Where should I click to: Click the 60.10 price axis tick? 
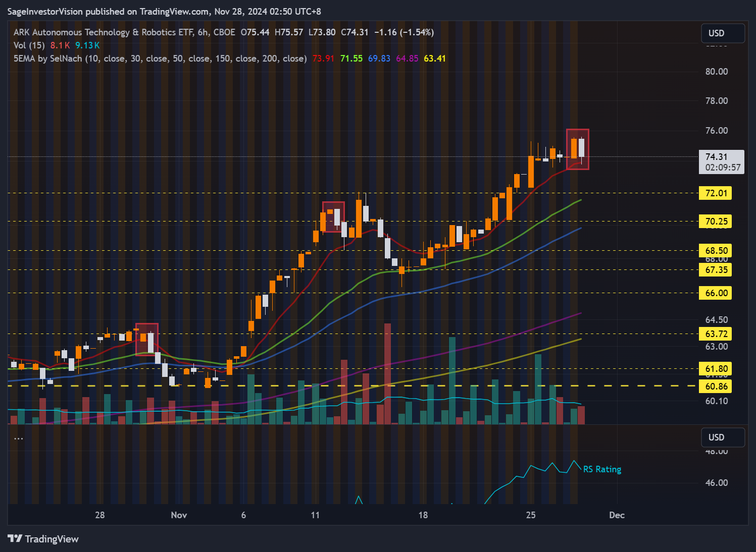717,401
